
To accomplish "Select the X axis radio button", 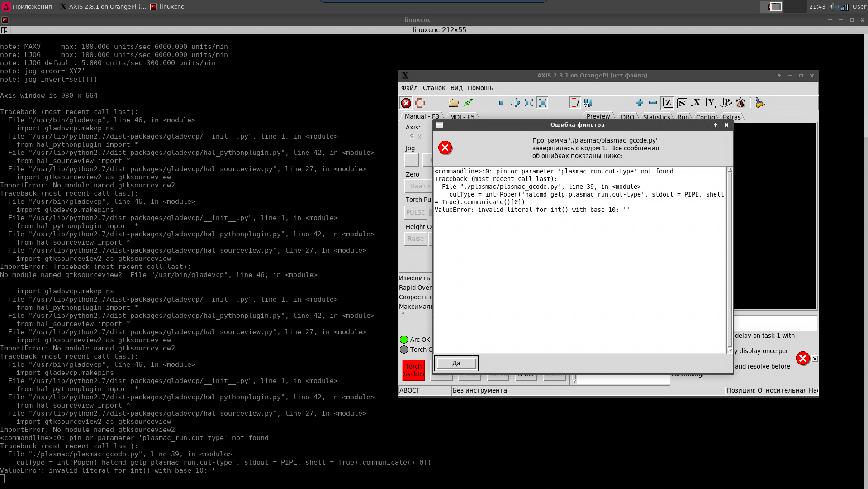I will pos(412,137).
